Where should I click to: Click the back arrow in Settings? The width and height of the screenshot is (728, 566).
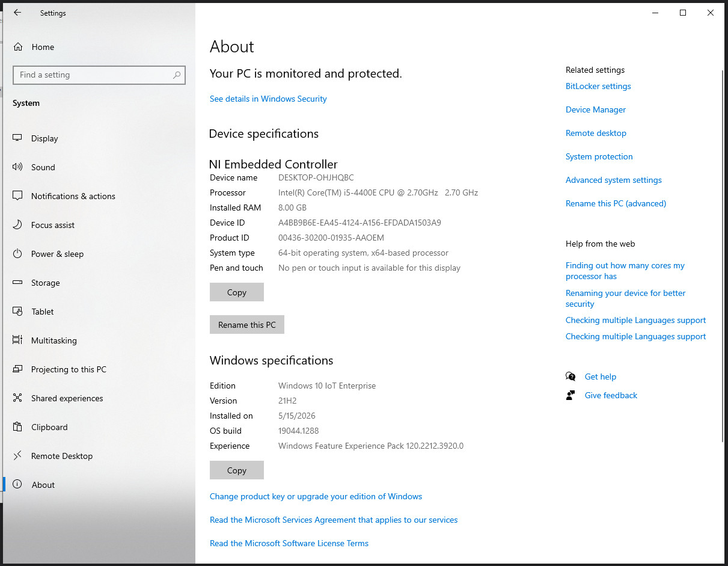click(17, 13)
